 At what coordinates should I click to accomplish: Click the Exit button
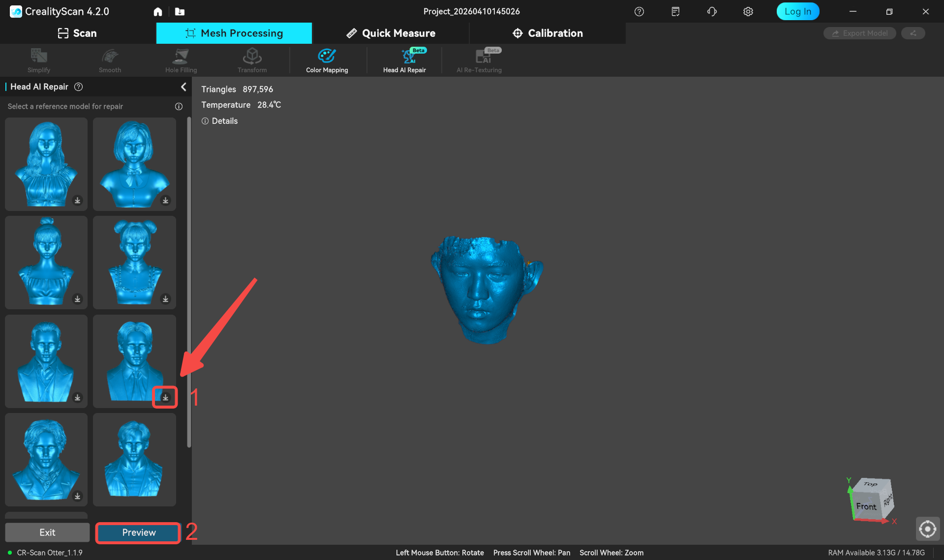(x=47, y=532)
